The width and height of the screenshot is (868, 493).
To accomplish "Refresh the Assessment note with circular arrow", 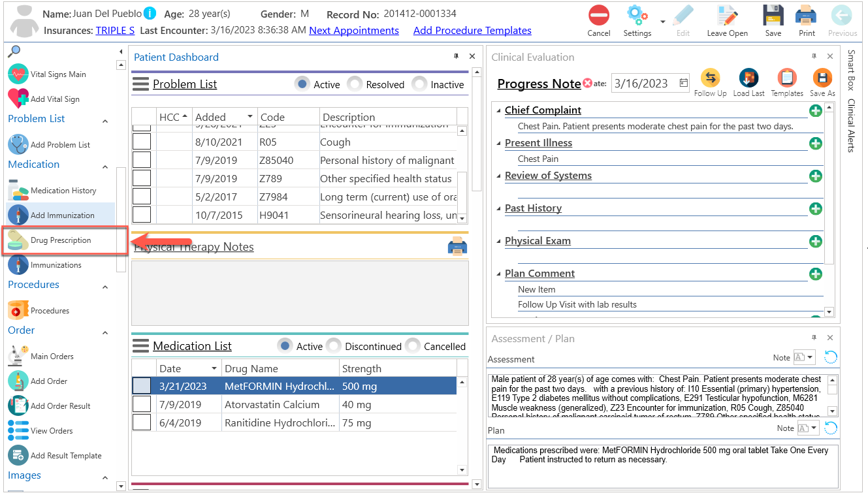I will [x=830, y=357].
